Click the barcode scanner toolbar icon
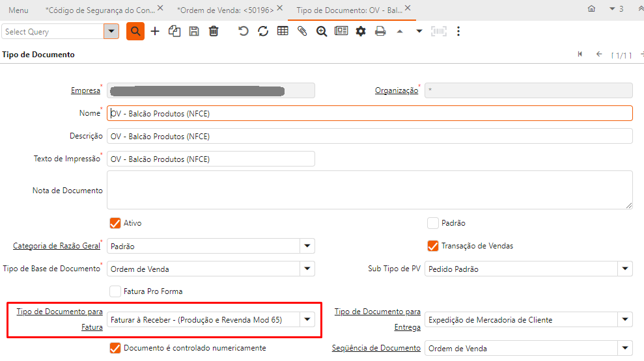 pyautogui.click(x=439, y=31)
